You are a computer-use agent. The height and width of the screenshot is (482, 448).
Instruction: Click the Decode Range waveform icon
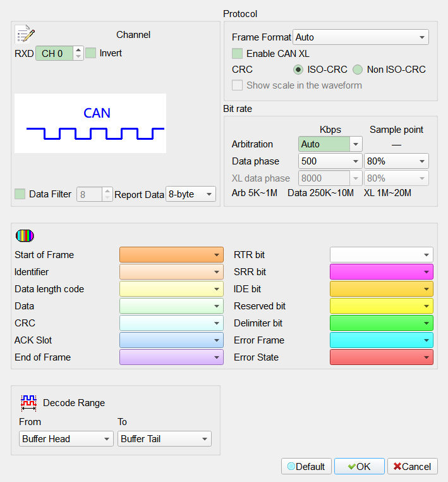(28, 403)
